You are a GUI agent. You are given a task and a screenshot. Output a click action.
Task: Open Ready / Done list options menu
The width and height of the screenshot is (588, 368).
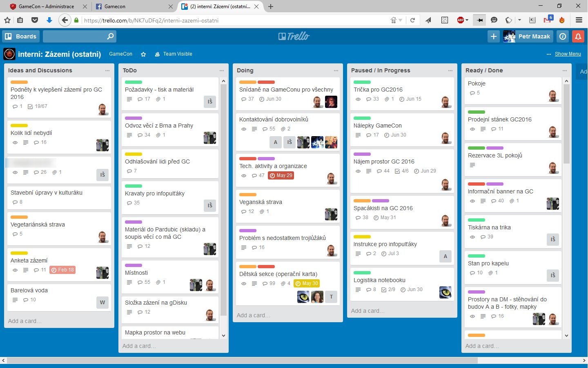565,70
